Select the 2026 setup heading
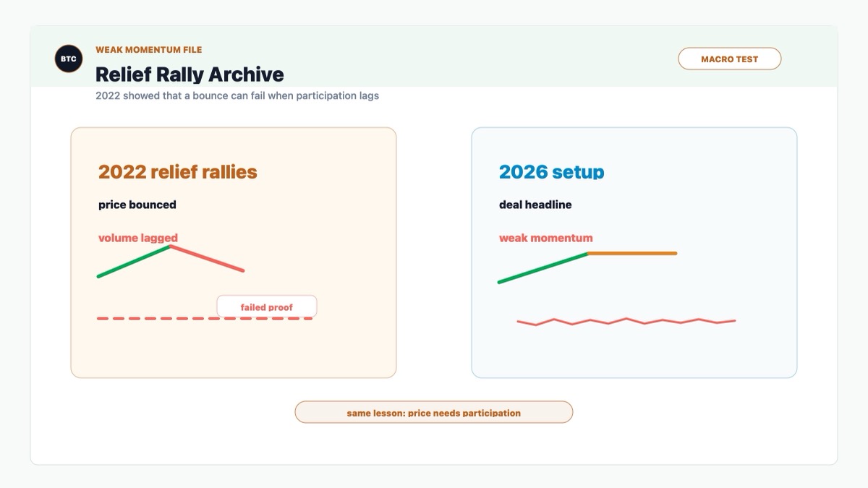 coord(551,172)
